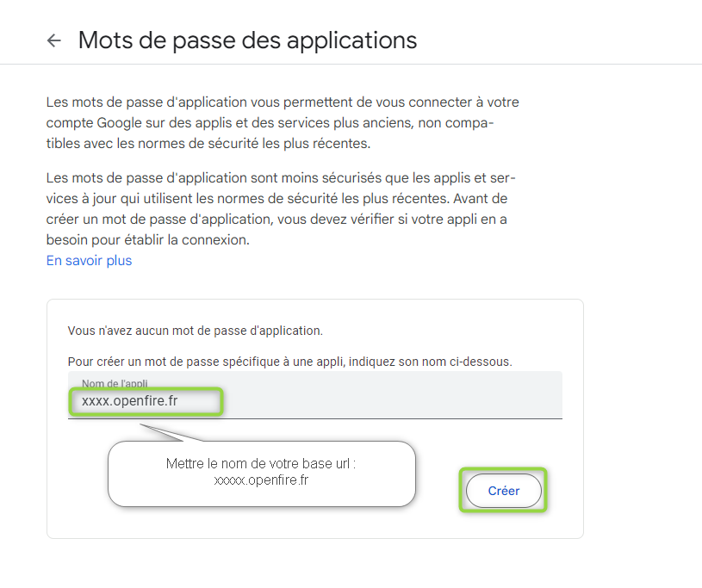The height and width of the screenshot is (588, 702).
Task: Click the sentence ending 'besoin pour établir la connexion'
Action: click(x=148, y=240)
